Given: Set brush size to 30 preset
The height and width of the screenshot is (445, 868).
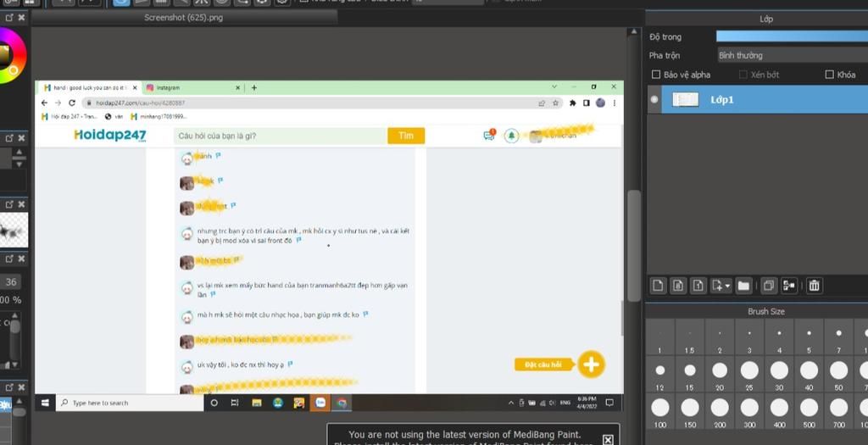Looking at the screenshot, I should (780, 375).
